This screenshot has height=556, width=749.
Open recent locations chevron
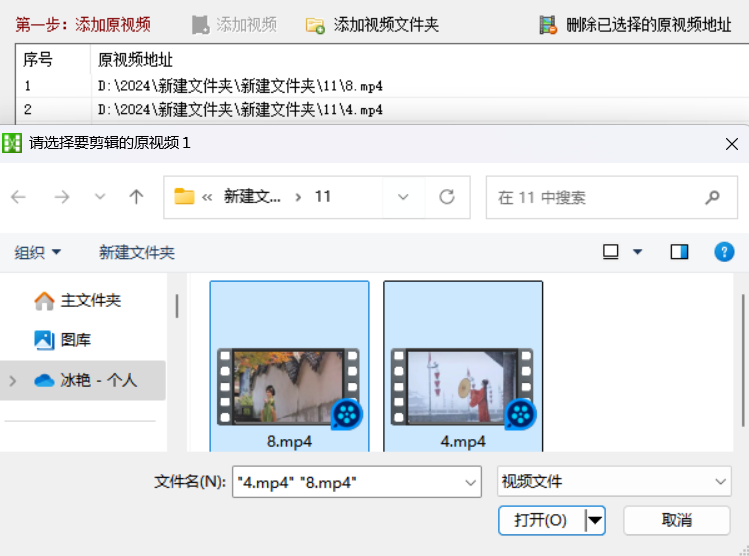[100, 196]
